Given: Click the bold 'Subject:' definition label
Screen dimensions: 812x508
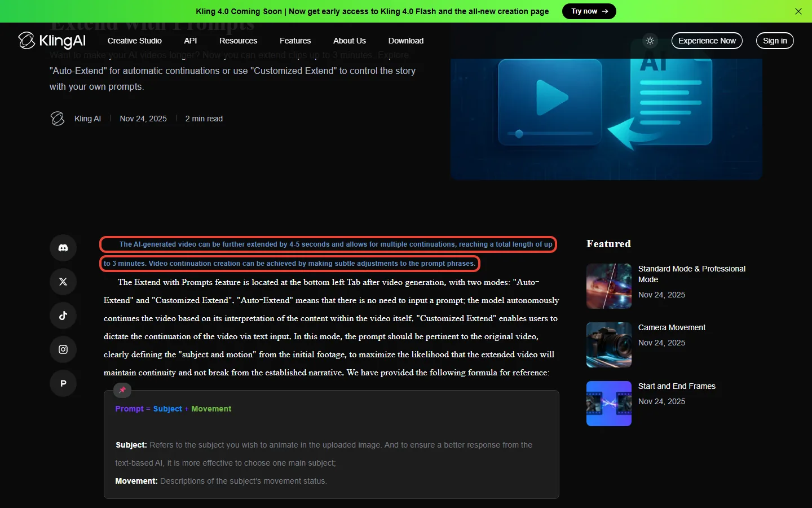Looking at the screenshot, I should coord(131,445).
